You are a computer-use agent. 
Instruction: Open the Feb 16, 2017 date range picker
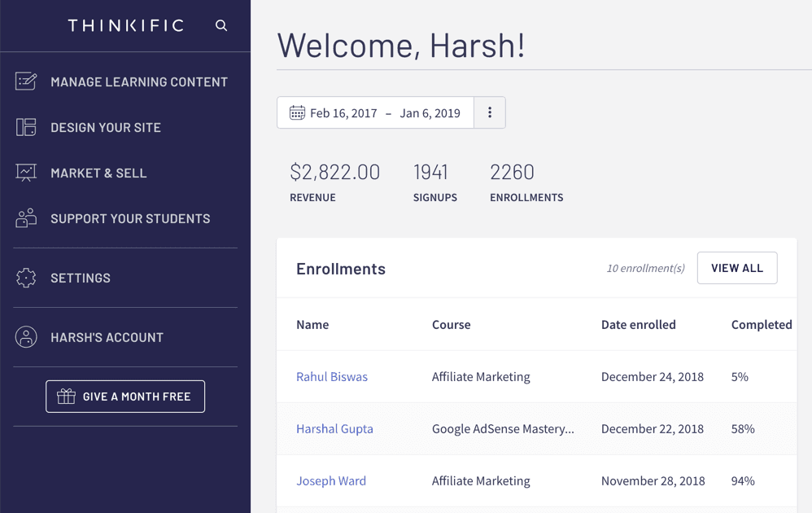point(384,113)
